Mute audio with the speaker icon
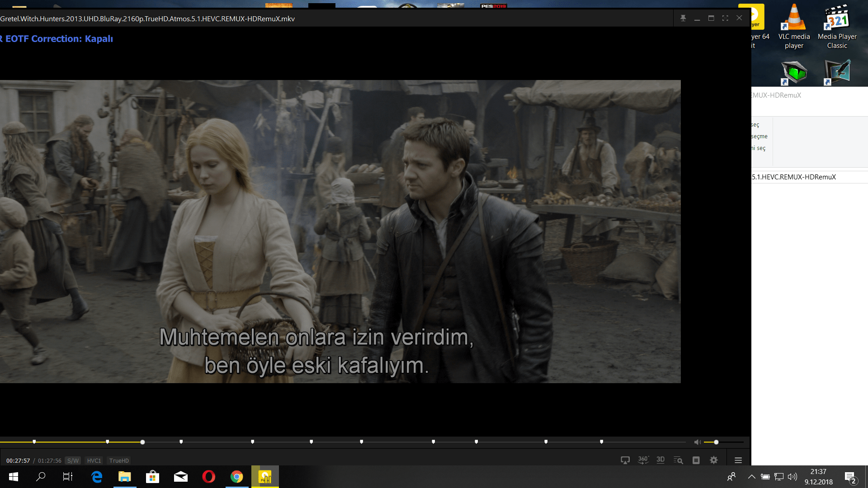868x488 pixels. point(697,442)
